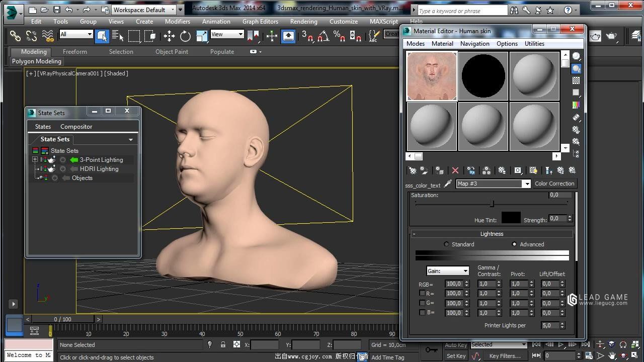Toggle Percent Snap icon

(340, 36)
